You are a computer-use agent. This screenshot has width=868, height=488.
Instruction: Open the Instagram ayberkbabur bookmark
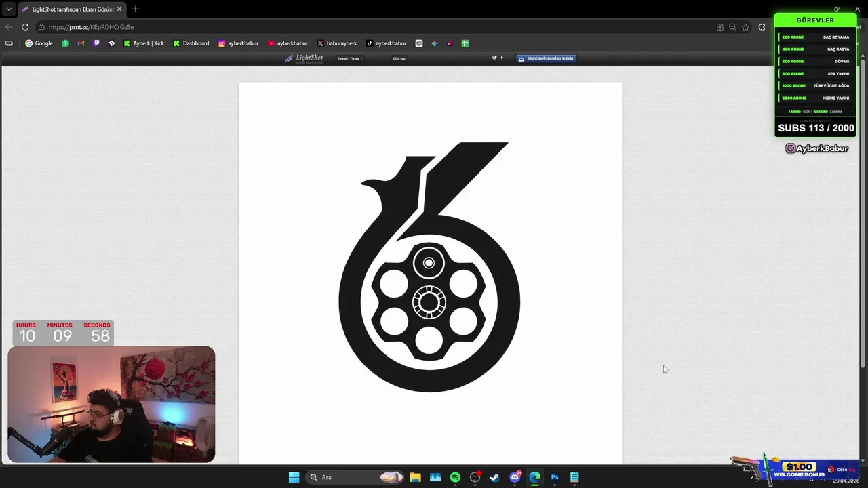coord(238,43)
